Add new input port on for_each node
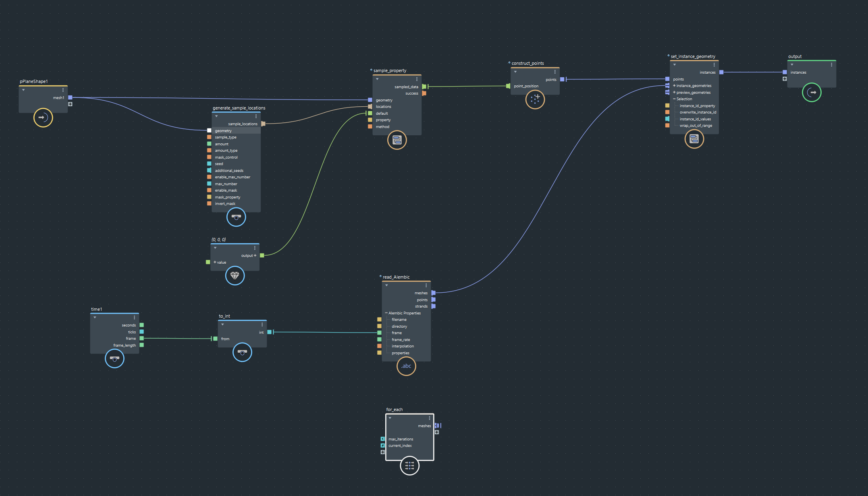This screenshot has width=868, height=496. [382, 452]
